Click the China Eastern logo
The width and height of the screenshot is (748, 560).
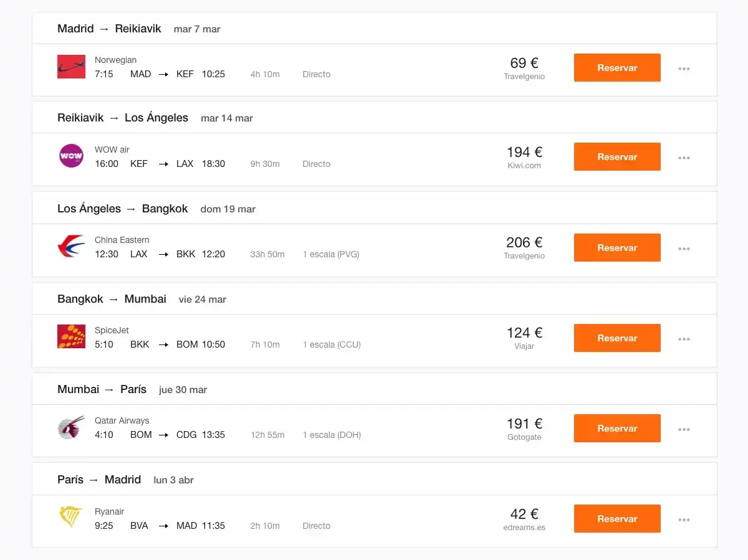point(71,247)
